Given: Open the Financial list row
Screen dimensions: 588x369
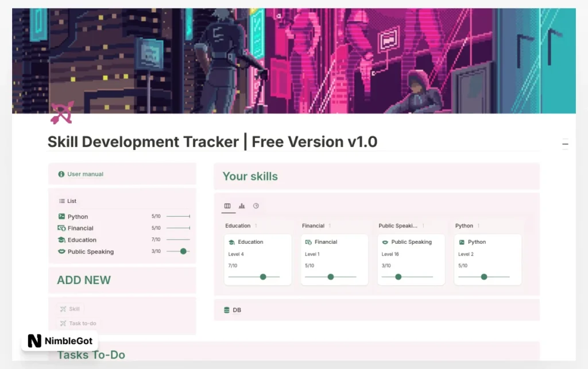Looking at the screenshot, I should (x=124, y=228).
